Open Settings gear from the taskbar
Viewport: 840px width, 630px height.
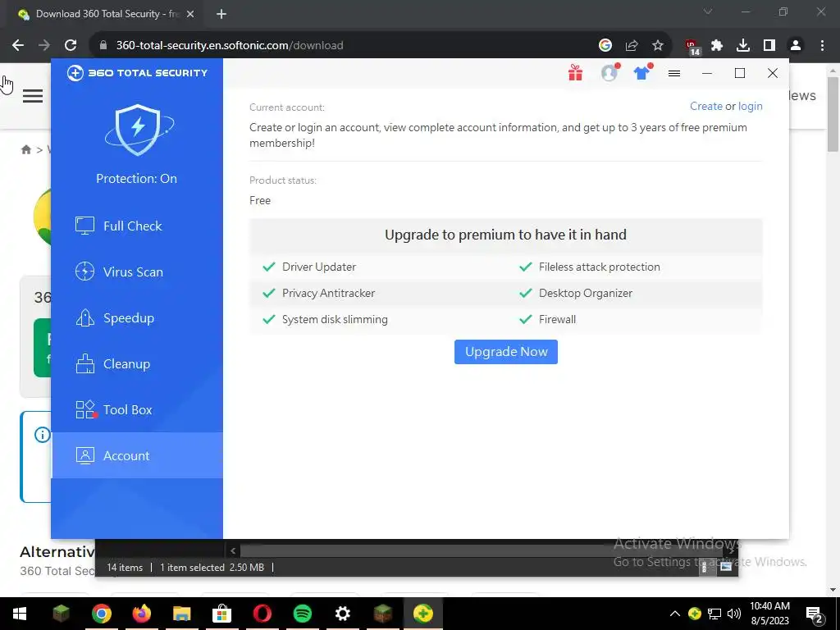(x=342, y=614)
